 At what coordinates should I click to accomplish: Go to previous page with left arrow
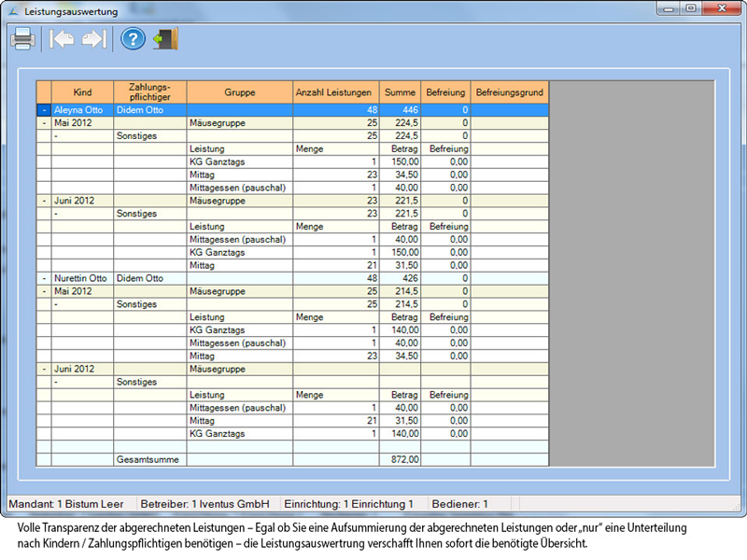click(x=62, y=39)
